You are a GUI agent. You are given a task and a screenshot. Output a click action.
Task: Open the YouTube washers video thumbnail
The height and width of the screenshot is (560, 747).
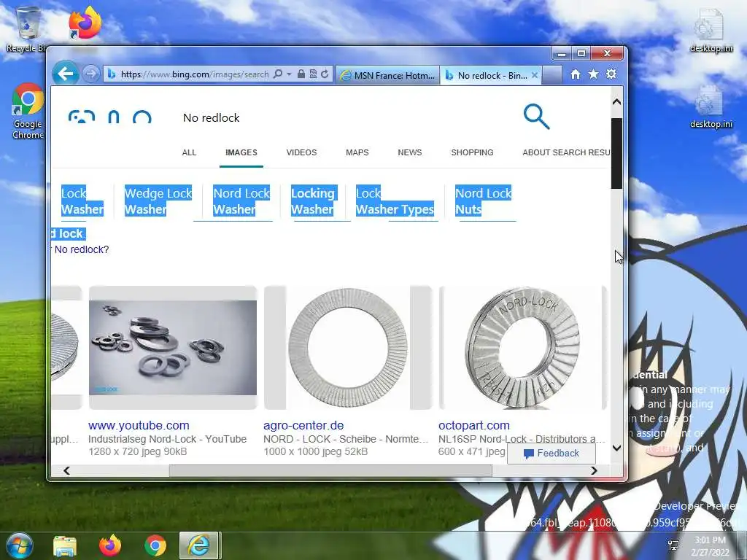click(173, 348)
